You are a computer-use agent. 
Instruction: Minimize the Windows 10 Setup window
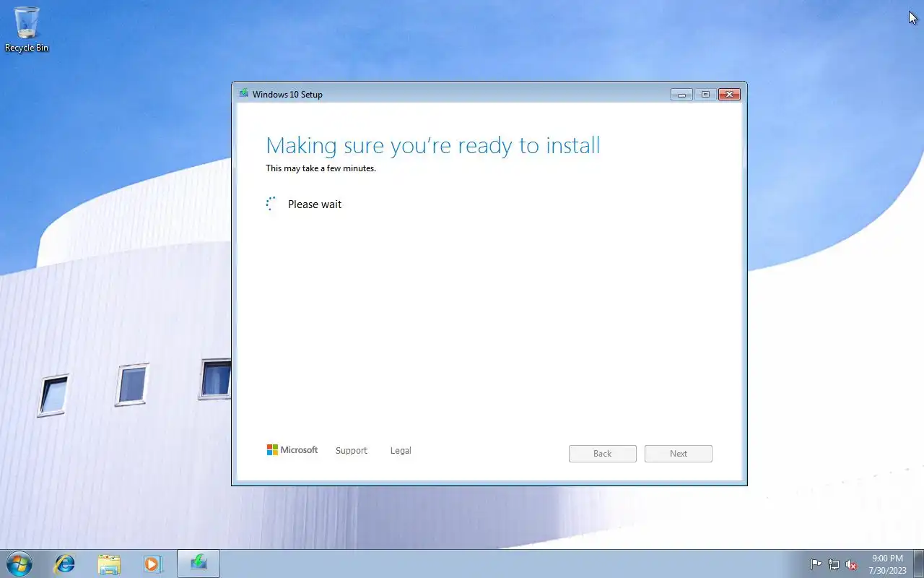[681, 95]
